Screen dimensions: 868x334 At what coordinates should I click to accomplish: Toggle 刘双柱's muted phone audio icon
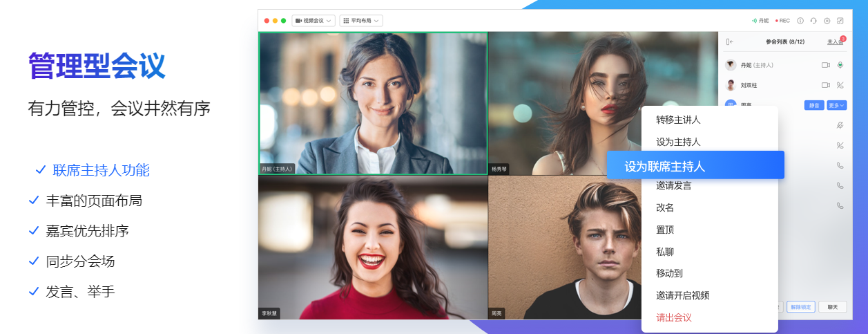coord(840,85)
